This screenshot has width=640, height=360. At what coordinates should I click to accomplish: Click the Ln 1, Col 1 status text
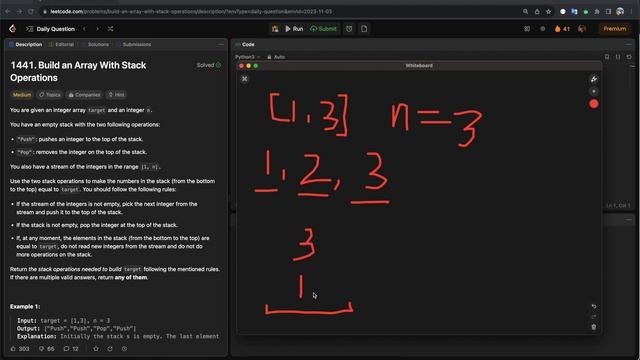tap(618, 206)
